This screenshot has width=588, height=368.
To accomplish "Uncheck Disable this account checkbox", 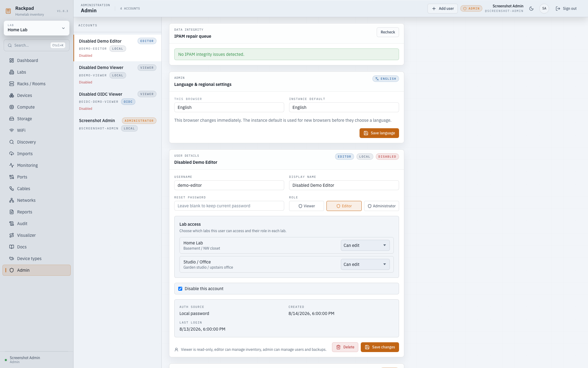I will 180,289.
